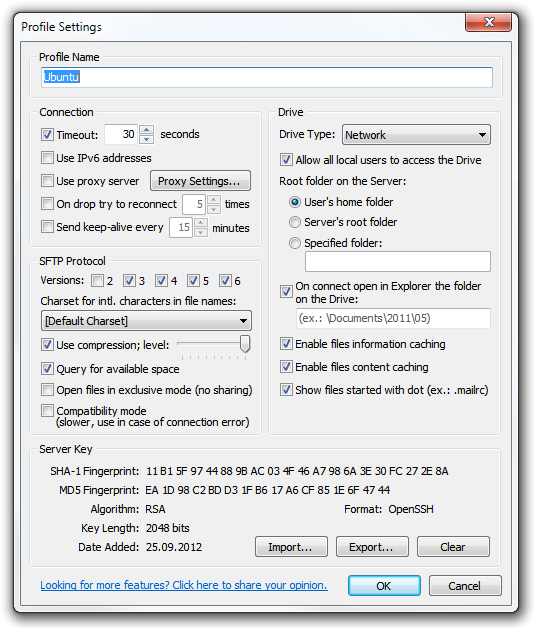Select Server's root folder option
This screenshot has height=628, width=534.
point(295,222)
